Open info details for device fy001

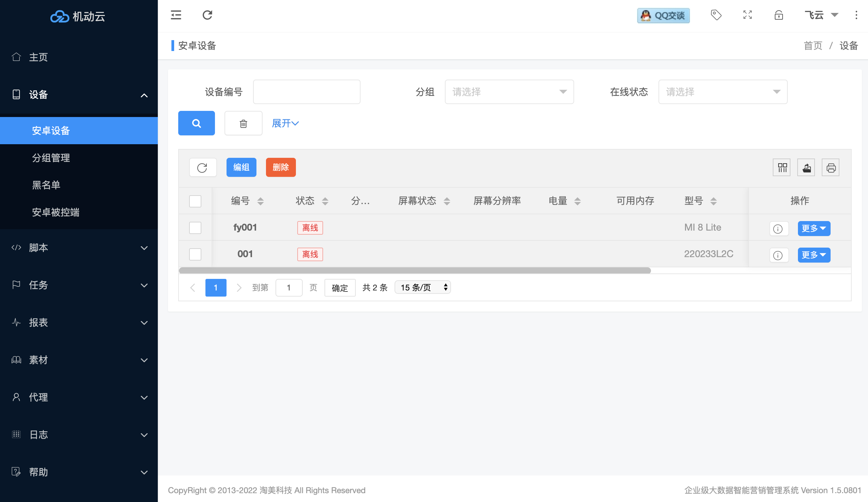tap(779, 229)
